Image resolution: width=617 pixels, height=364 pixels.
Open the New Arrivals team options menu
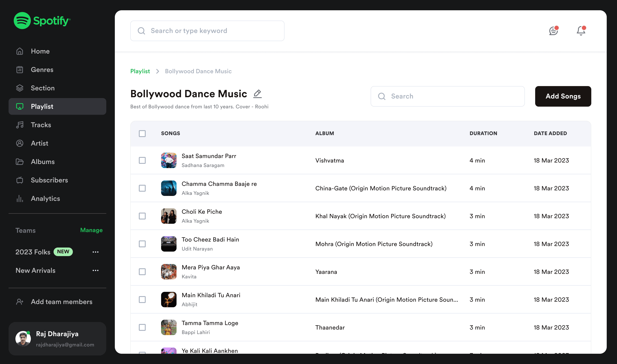coord(96,271)
